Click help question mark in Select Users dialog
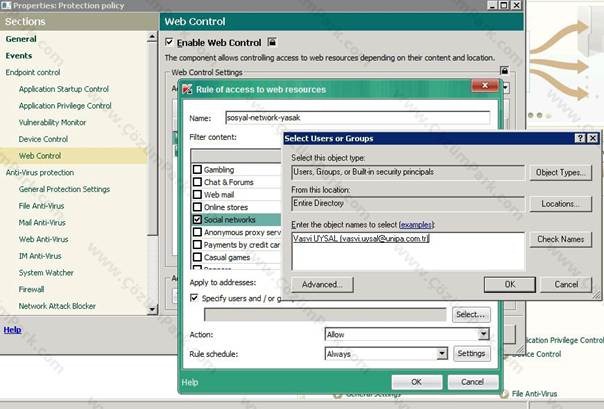This screenshot has height=409, width=604. (579, 138)
